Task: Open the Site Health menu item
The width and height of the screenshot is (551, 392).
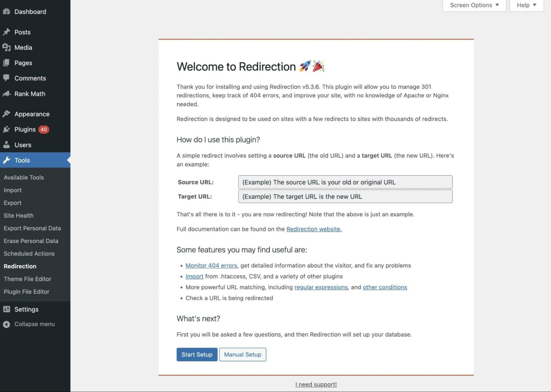Action: pyautogui.click(x=18, y=215)
